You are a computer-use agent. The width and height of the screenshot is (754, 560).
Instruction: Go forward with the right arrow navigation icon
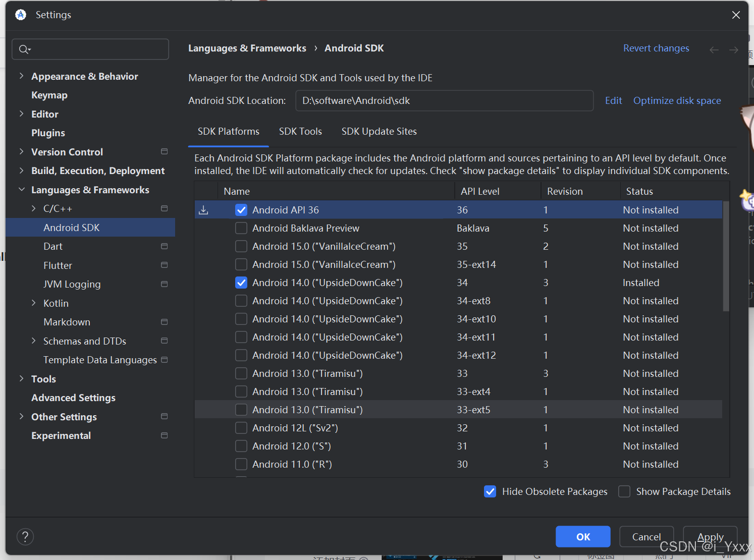point(734,49)
